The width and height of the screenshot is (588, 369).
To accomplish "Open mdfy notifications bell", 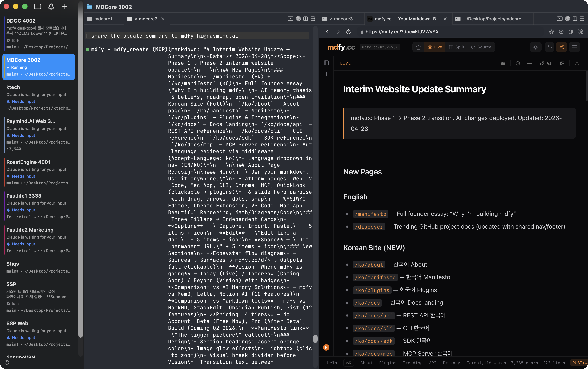I will 549,47.
